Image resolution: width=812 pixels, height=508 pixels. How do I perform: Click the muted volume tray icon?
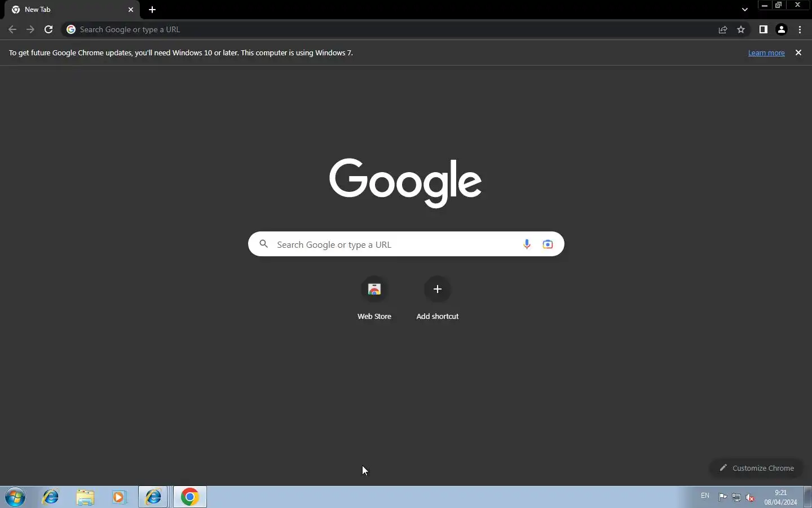coord(751,497)
